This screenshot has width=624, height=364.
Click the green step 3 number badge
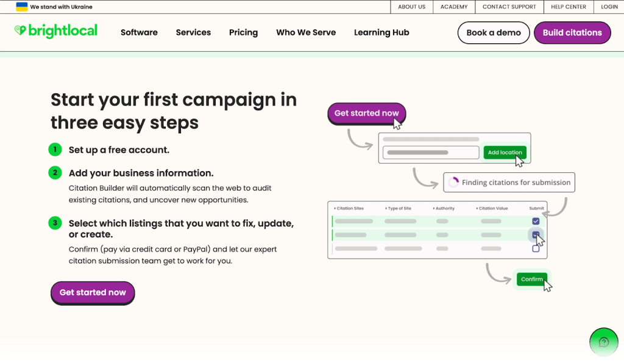[x=55, y=223]
